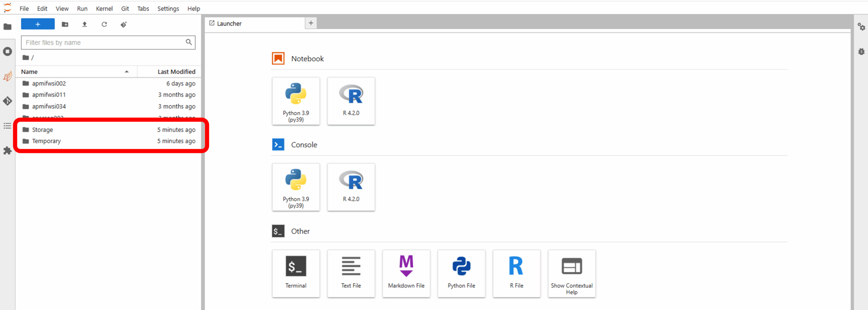The height and width of the screenshot is (310, 868).
Task: Select the Launcher tab
Action: click(229, 23)
